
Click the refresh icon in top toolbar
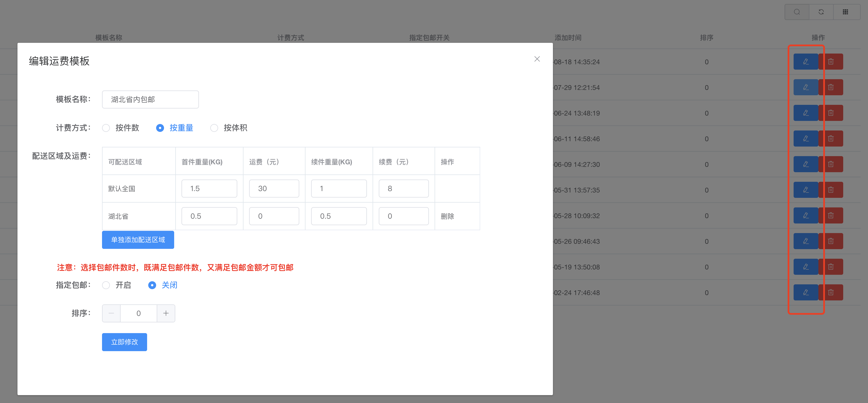[821, 12]
